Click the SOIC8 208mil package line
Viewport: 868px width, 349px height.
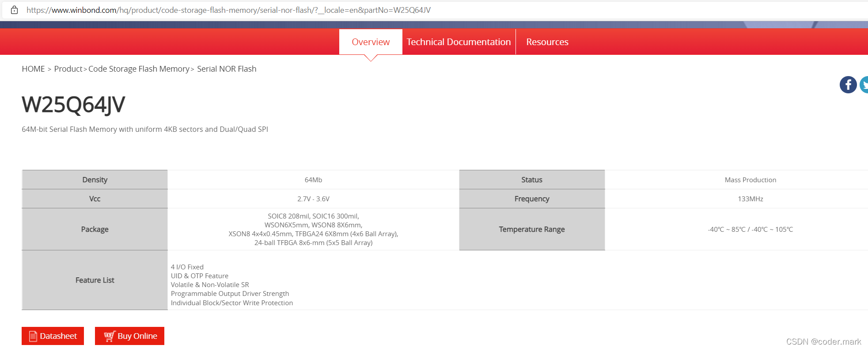313,216
